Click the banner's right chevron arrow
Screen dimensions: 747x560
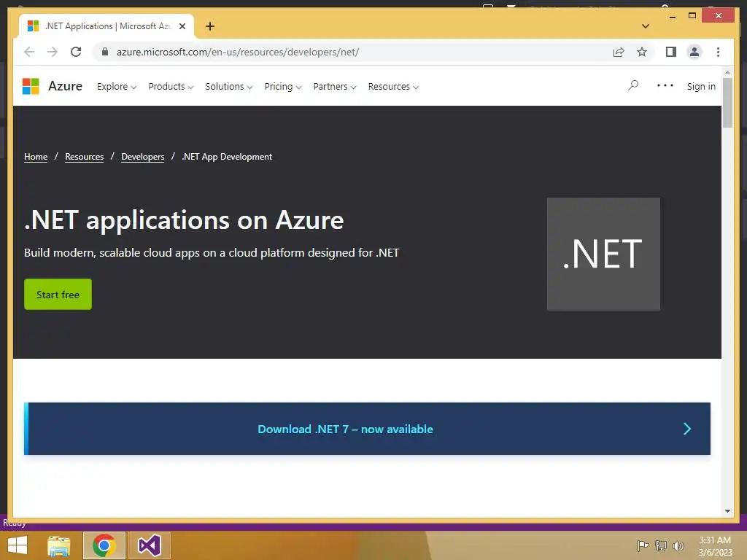pos(687,429)
